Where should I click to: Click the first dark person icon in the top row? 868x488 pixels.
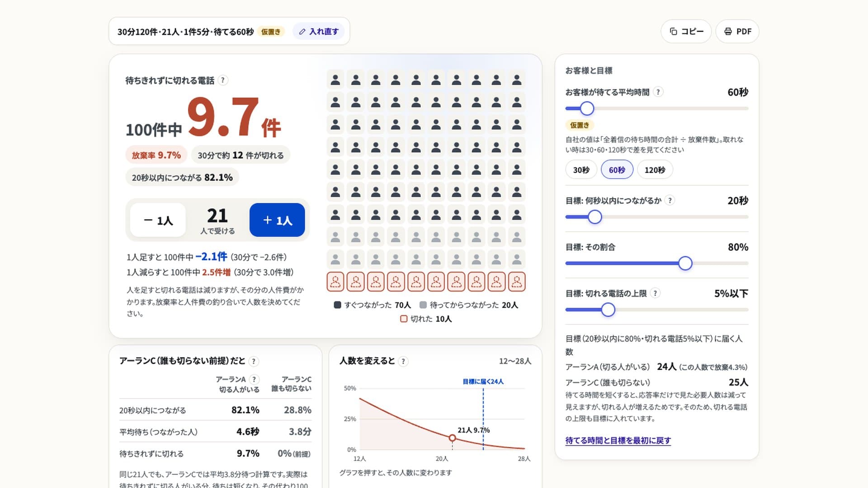click(x=335, y=80)
